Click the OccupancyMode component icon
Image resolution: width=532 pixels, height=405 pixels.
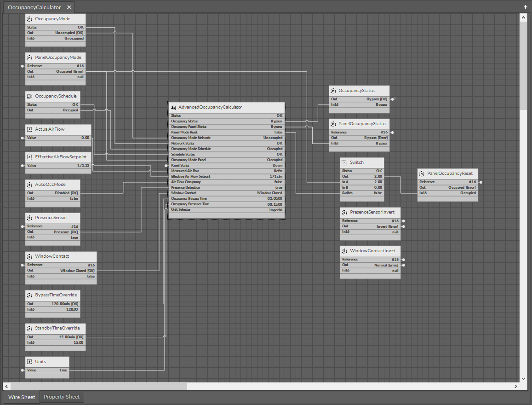pyautogui.click(x=29, y=19)
